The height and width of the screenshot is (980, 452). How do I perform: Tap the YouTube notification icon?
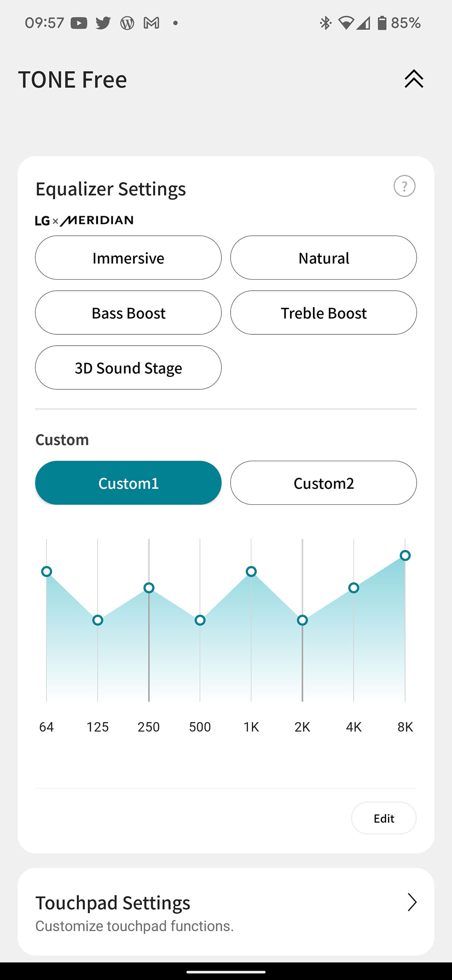click(79, 23)
